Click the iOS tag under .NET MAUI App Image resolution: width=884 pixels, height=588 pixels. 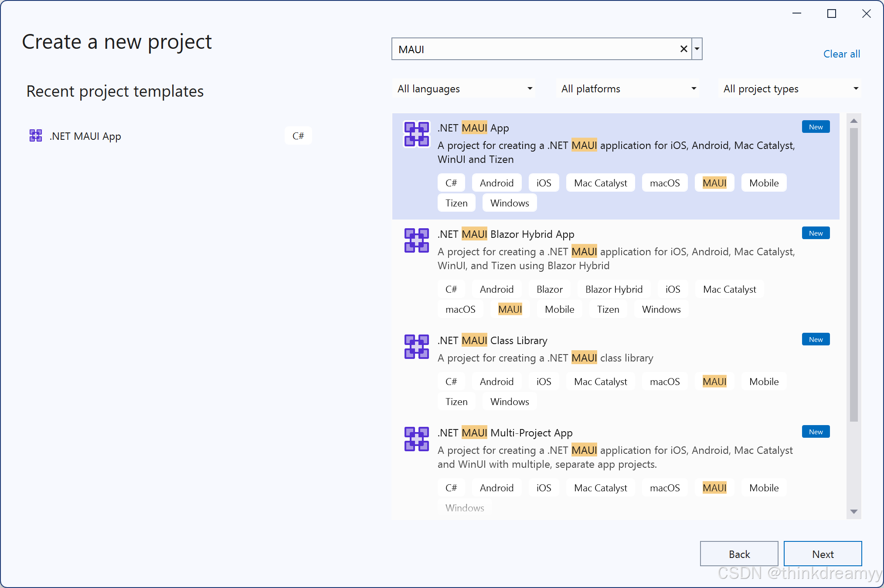[x=544, y=183]
